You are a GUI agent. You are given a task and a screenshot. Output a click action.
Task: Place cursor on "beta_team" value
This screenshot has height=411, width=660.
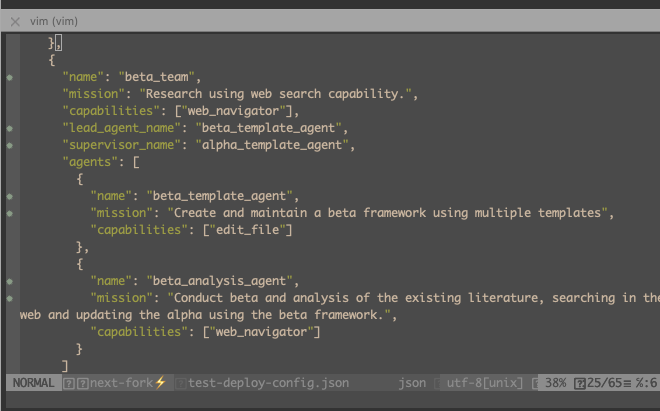pos(157,77)
